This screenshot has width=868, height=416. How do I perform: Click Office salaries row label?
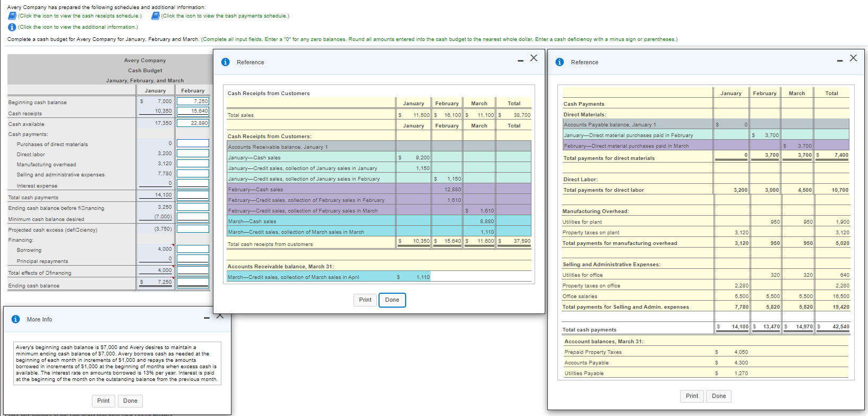(580, 296)
